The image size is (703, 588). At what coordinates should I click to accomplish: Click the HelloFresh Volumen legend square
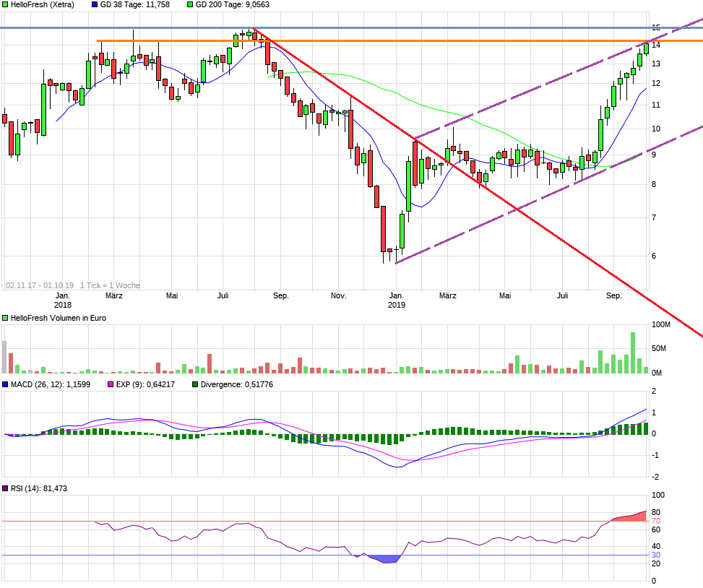pos(5,319)
